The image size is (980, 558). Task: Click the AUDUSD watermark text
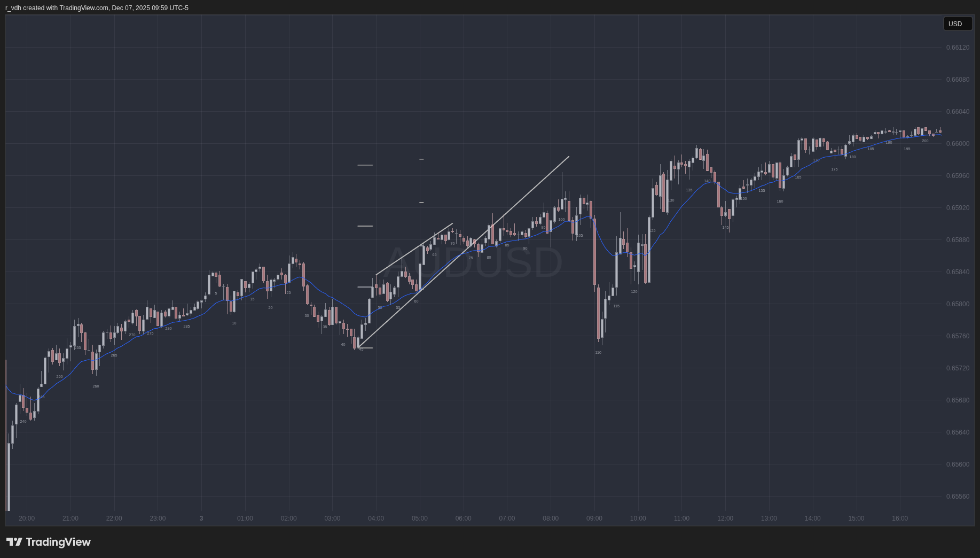point(473,262)
